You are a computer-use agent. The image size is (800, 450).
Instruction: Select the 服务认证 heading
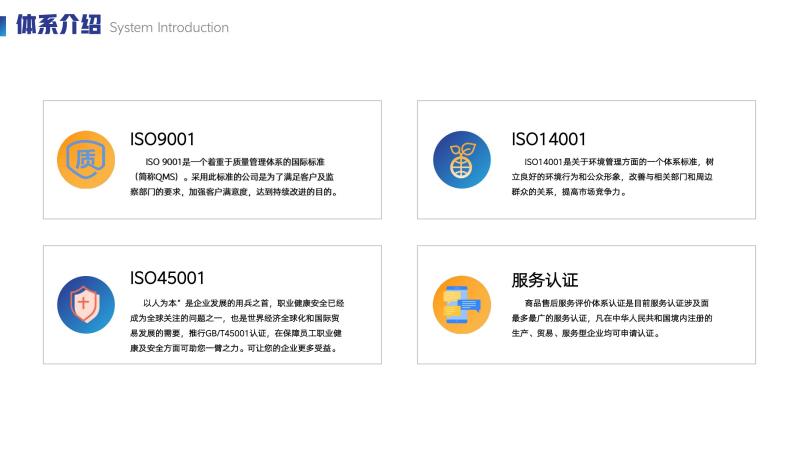pyautogui.click(x=545, y=280)
